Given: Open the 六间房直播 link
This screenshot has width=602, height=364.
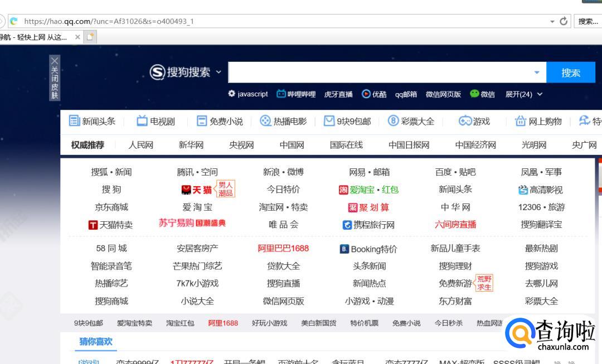Looking at the screenshot, I should point(455,224).
